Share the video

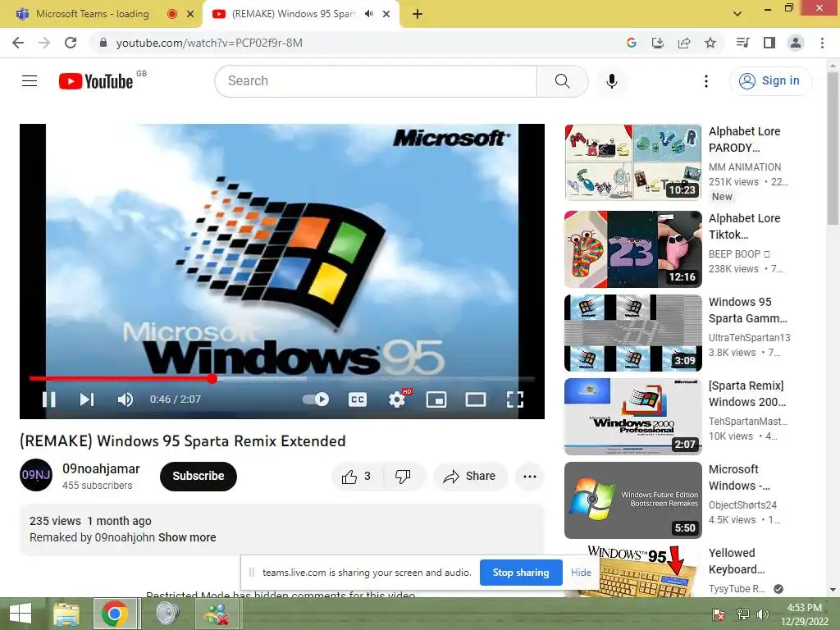(470, 477)
